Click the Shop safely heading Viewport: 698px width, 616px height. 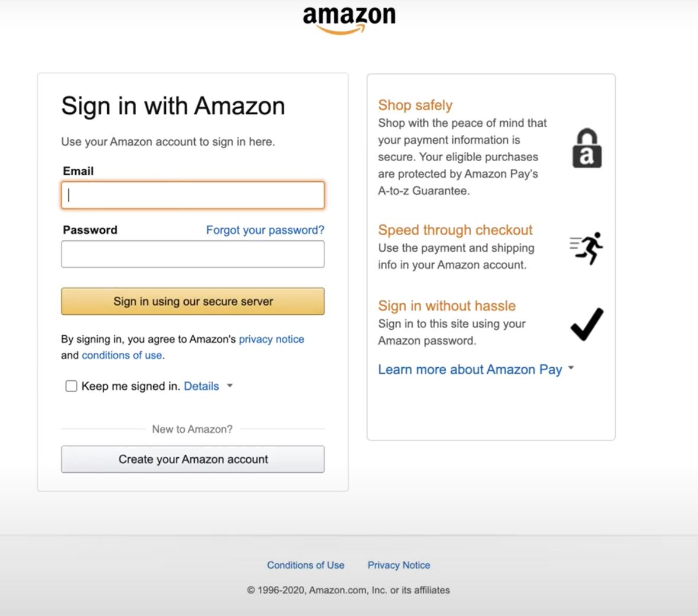click(415, 105)
